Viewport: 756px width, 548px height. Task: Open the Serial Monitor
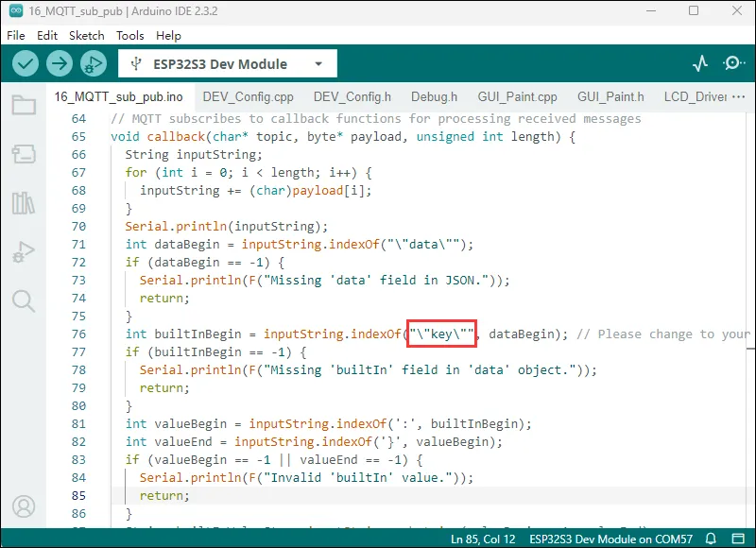[733, 63]
